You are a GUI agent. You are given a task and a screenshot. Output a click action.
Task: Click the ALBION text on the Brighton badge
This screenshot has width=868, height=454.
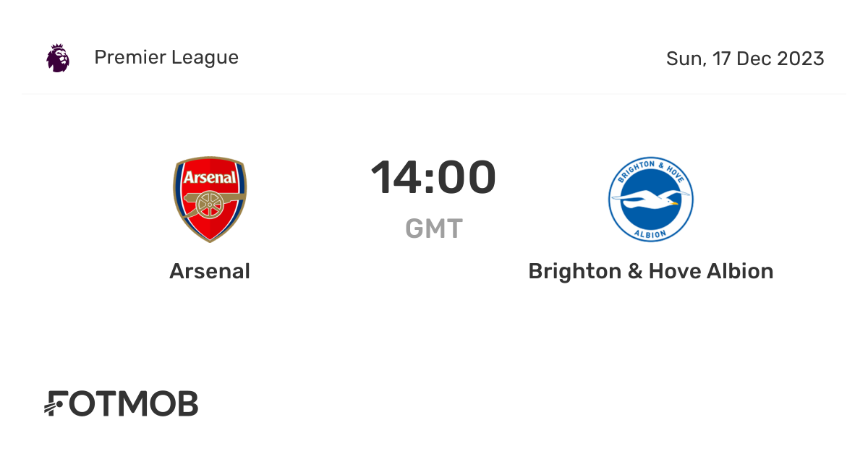coord(650,233)
